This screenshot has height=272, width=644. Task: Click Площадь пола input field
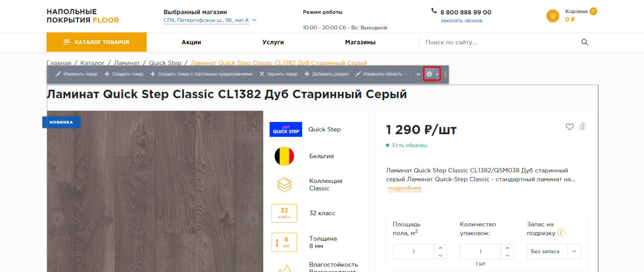tap(414, 251)
